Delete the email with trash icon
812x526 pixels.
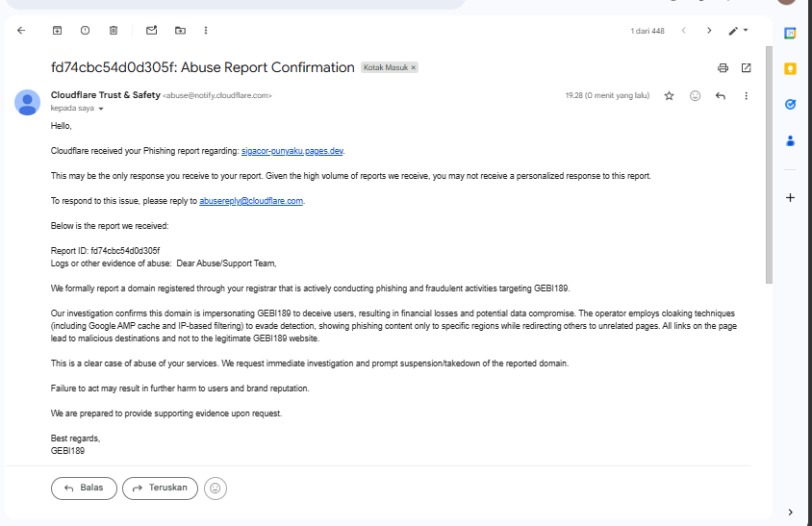coord(114,31)
